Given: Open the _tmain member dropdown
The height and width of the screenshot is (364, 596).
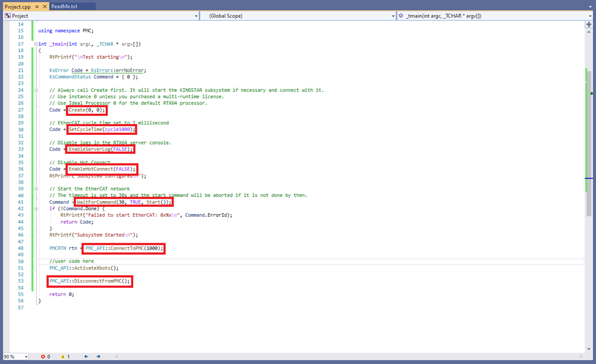Looking at the screenshot, I should tap(588, 16).
